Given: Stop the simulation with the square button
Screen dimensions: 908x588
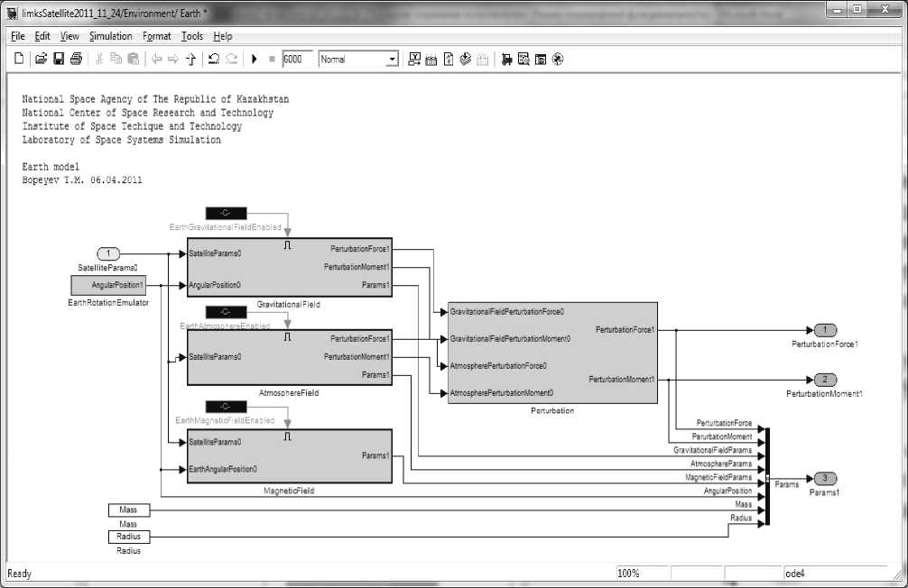Looking at the screenshot, I should coord(272,59).
